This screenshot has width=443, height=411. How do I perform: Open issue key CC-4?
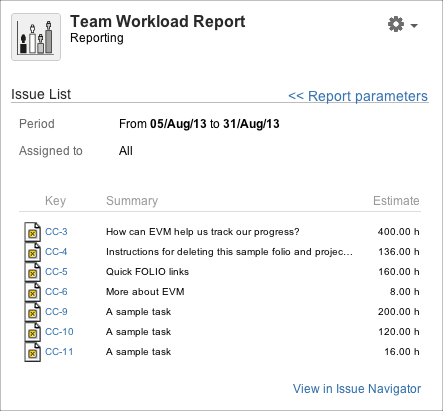pyautogui.click(x=56, y=252)
